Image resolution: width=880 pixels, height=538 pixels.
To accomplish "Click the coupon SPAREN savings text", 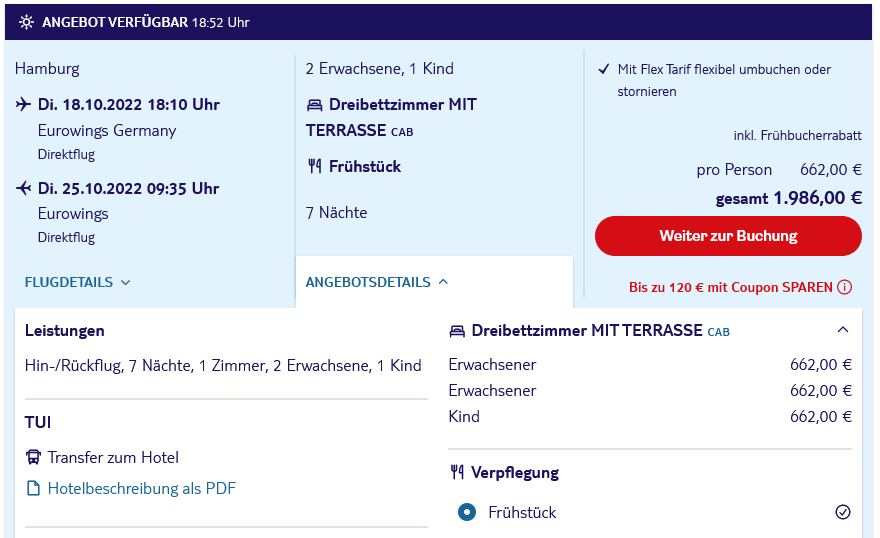I will (731, 287).
